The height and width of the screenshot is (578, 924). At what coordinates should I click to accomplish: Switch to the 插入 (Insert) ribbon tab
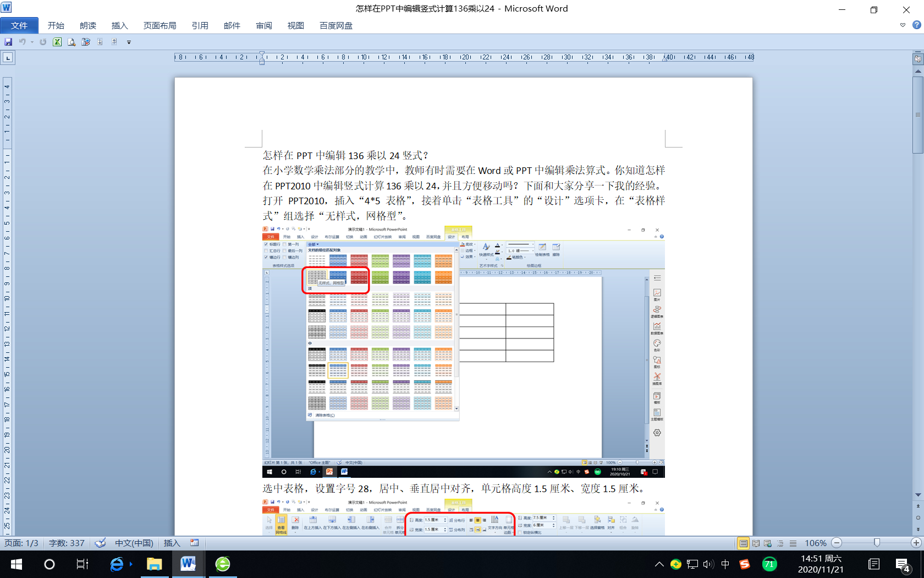[x=119, y=25]
